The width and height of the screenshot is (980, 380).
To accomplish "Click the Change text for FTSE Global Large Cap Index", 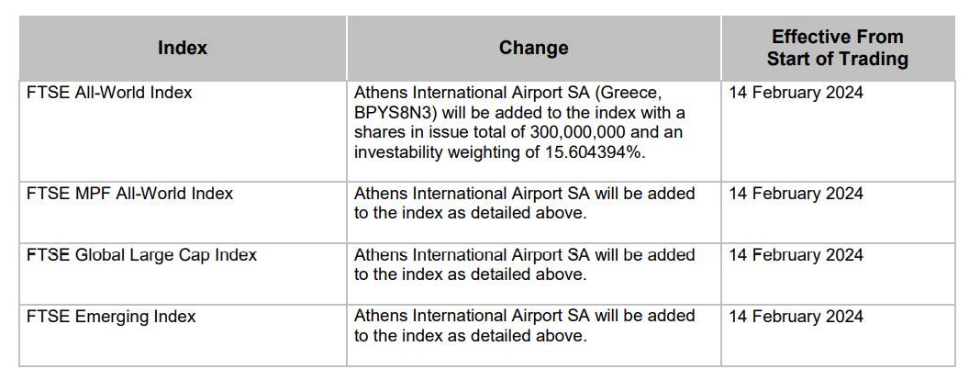I will (x=524, y=264).
